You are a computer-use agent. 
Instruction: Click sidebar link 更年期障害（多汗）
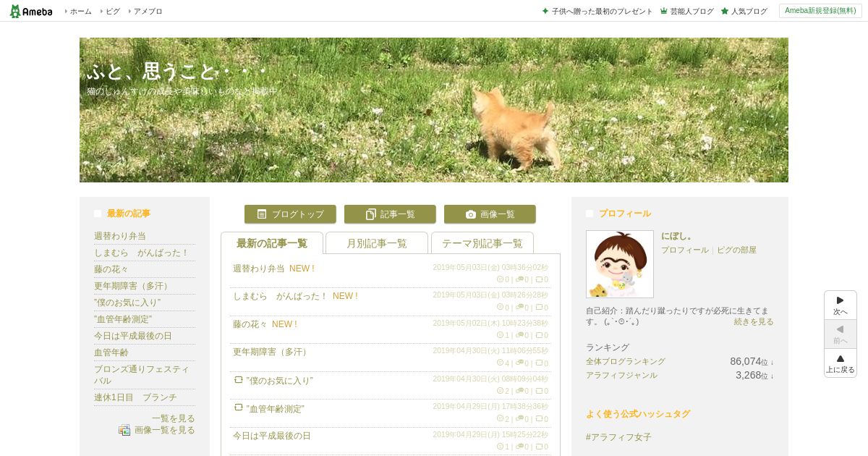133,286
